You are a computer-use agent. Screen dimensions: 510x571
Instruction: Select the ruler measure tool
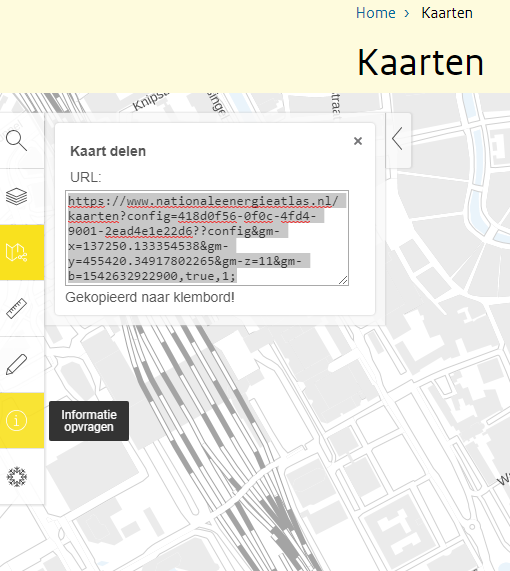[x=16, y=308]
